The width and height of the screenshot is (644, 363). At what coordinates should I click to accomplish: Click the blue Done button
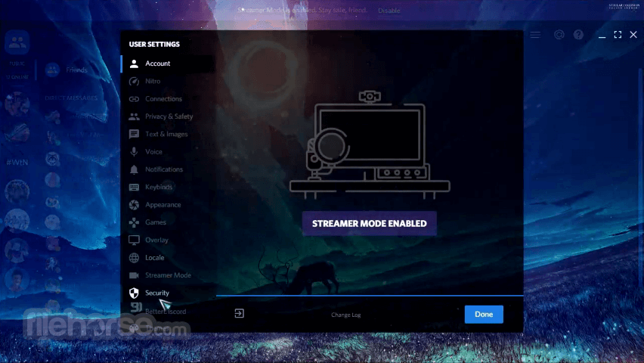click(484, 315)
